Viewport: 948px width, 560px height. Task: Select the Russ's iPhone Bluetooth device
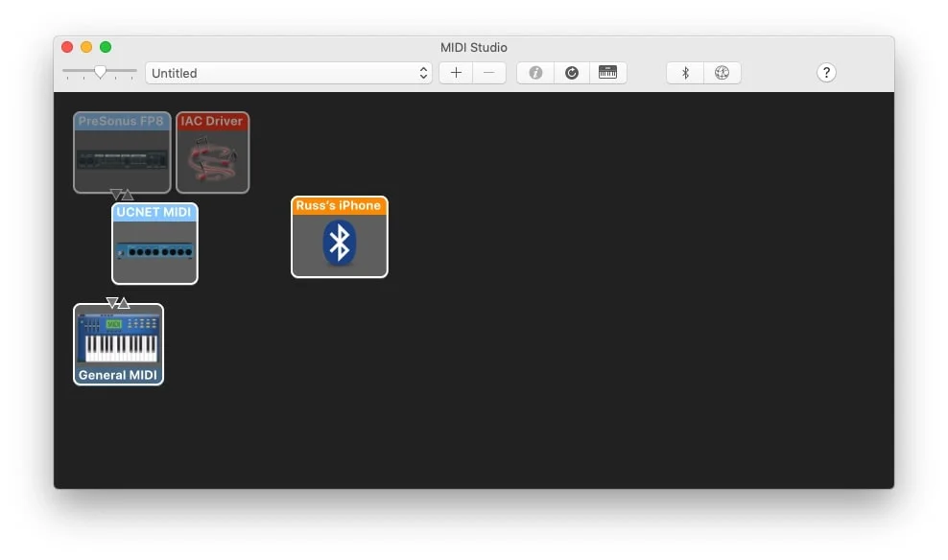339,237
